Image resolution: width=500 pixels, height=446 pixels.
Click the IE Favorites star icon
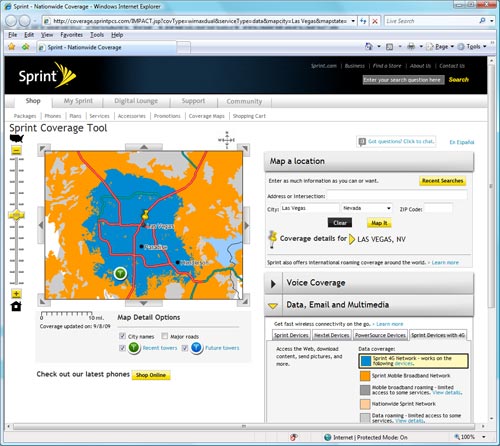(12, 47)
